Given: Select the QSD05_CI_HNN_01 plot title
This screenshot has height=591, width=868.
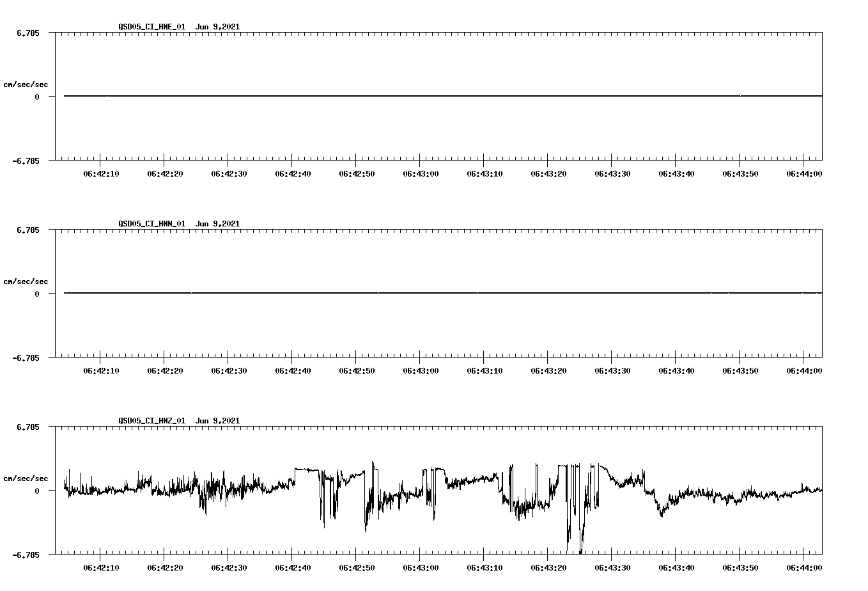Looking at the screenshot, I should (152, 224).
